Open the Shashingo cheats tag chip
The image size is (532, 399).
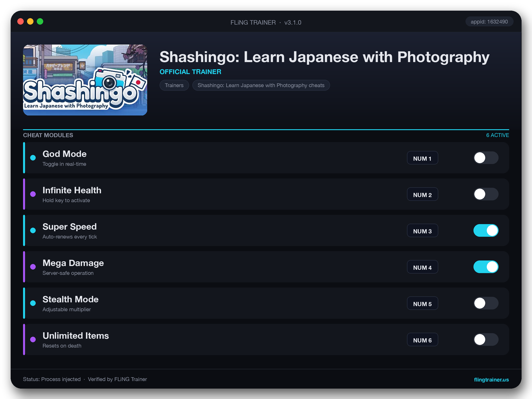pos(261,85)
